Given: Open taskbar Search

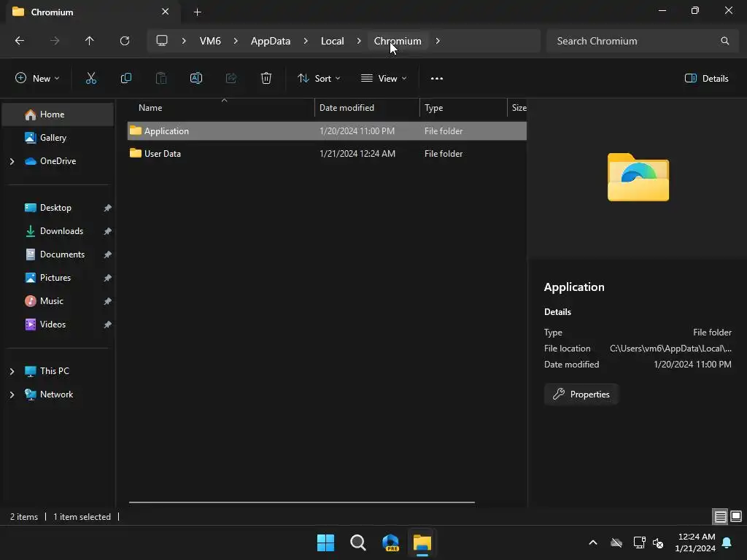Looking at the screenshot, I should point(357,542).
